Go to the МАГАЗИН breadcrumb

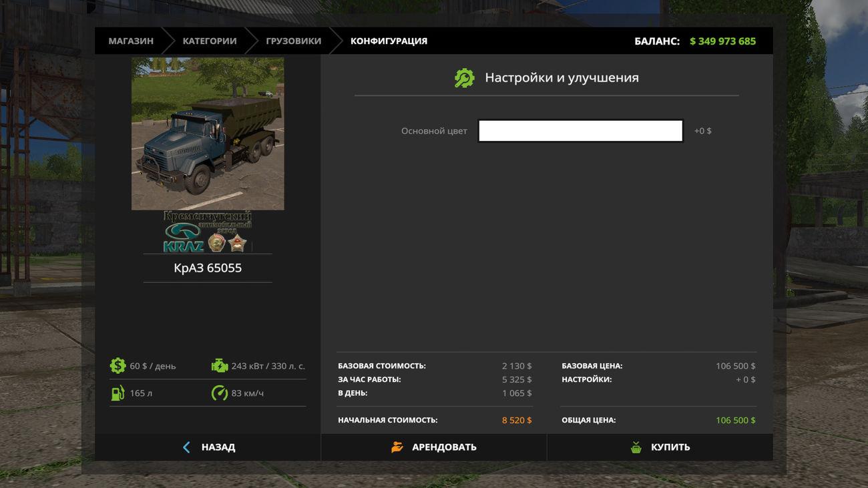click(131, 41)
